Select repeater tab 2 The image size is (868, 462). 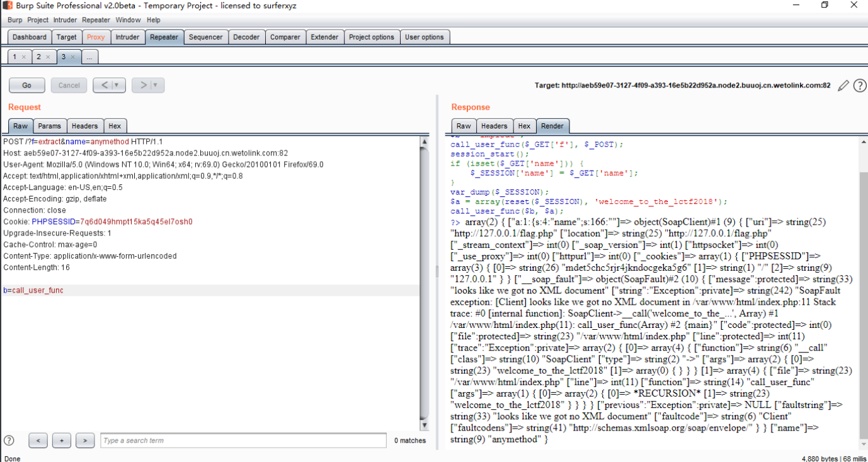pyautogui.click(x=38, y=57)
